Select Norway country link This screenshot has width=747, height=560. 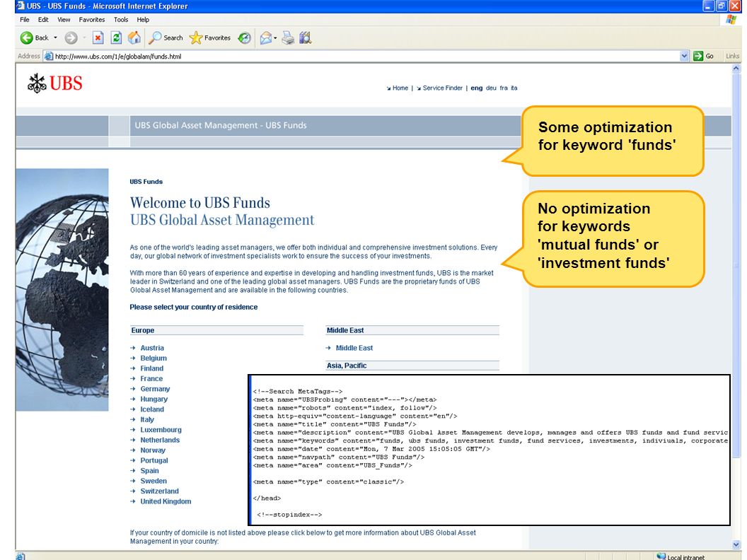pyautogui.click(x=153, y=450)
